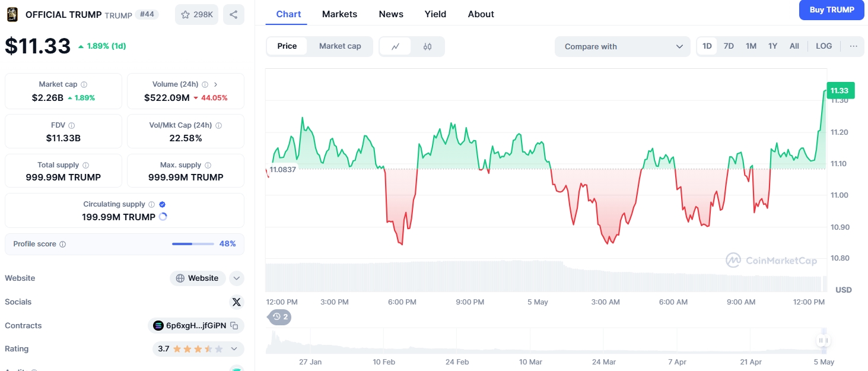Copy the contract address icon
868x371 pixels.
(x=234, y=326)
